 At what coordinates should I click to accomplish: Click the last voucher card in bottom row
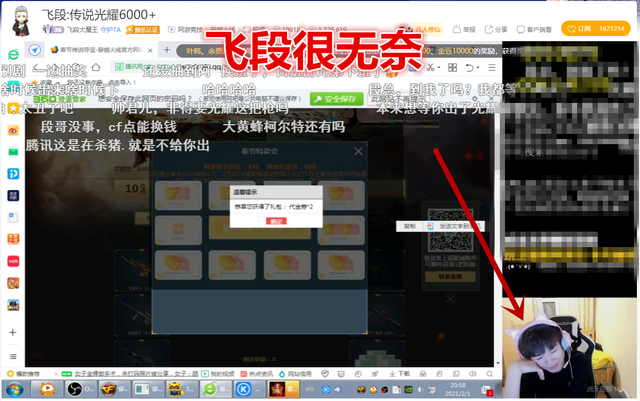tap(341, 265)
